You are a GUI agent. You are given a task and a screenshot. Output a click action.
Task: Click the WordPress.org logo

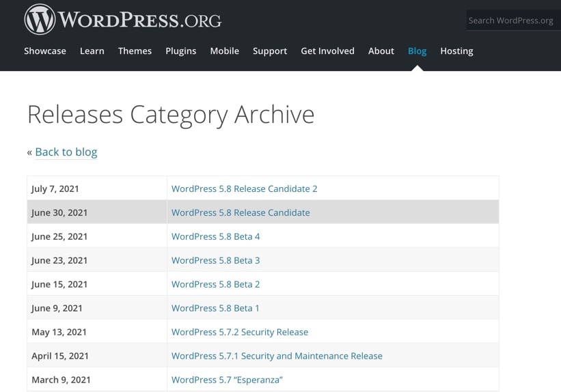pyautogui.click(x=123, y=20)
